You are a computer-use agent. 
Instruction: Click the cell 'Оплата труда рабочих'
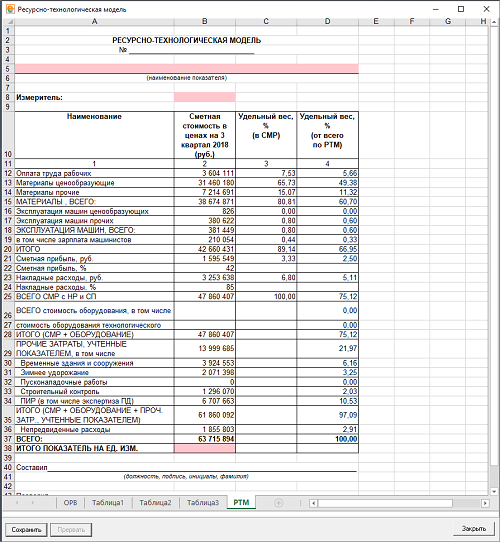94,173
